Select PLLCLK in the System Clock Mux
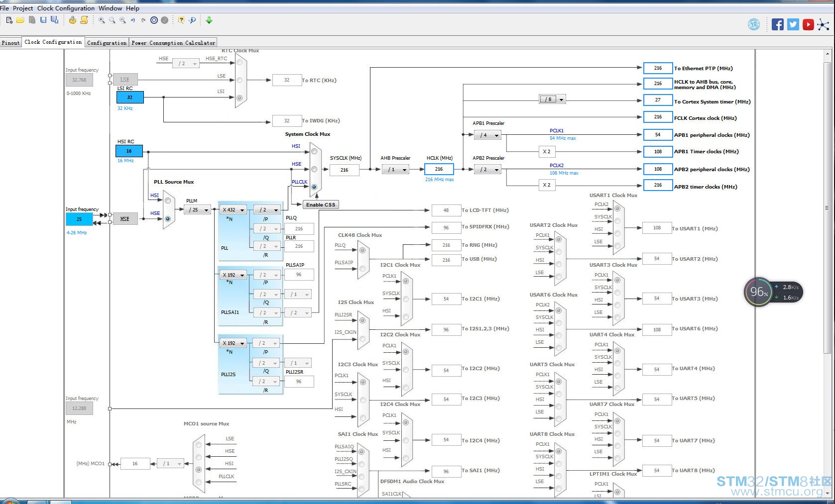835x504 pixels. tap(314, 187)
